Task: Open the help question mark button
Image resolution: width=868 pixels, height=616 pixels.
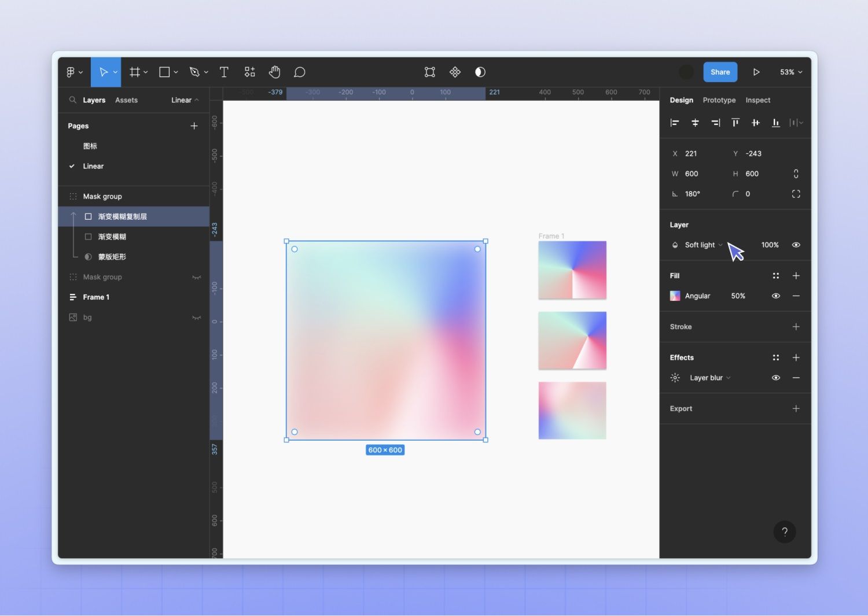Action: coord(785,532)
